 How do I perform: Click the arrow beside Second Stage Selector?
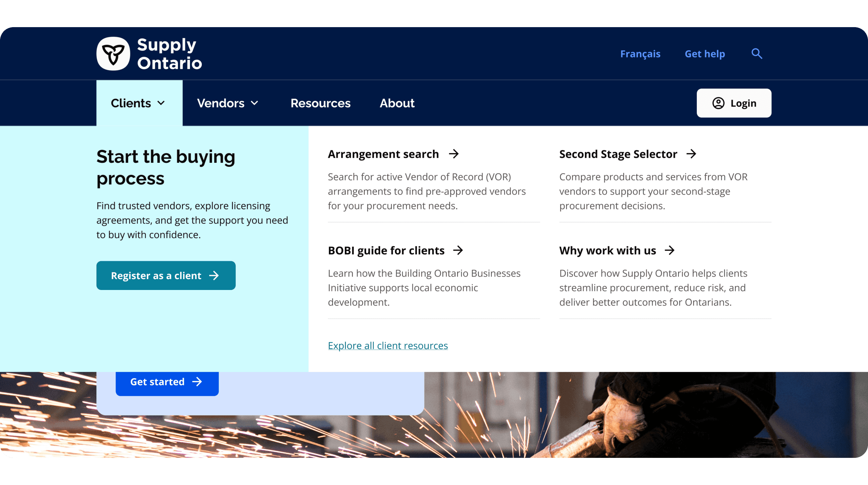pyautogui.click(x=691, y=154)
